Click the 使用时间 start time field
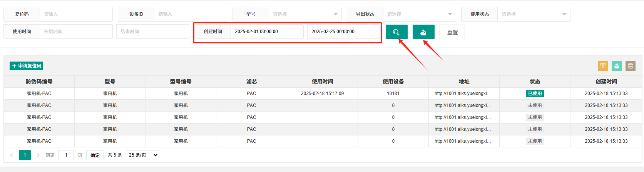Viewport: 644px width, 172px height. point(76,32)
